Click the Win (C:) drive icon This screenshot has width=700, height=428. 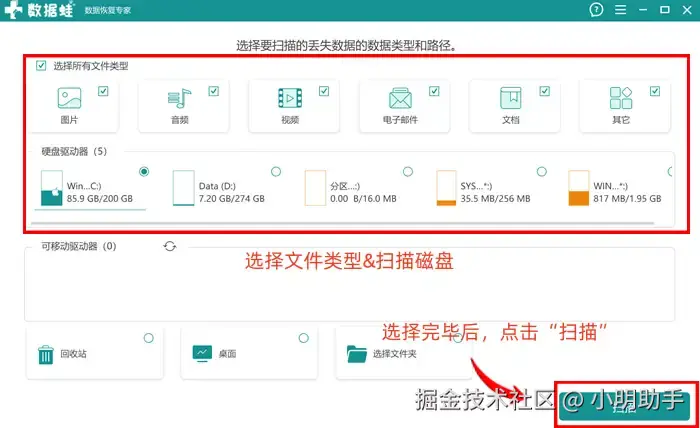(x=51, y=188)
